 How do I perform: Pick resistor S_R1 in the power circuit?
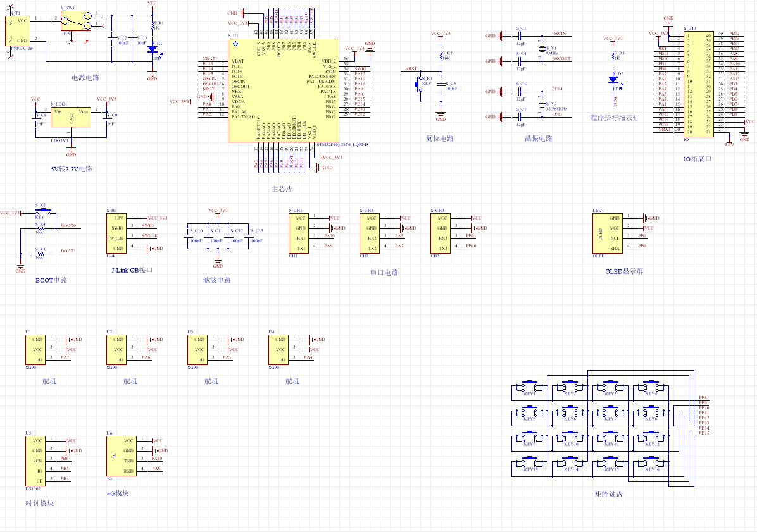click(153, 25)
